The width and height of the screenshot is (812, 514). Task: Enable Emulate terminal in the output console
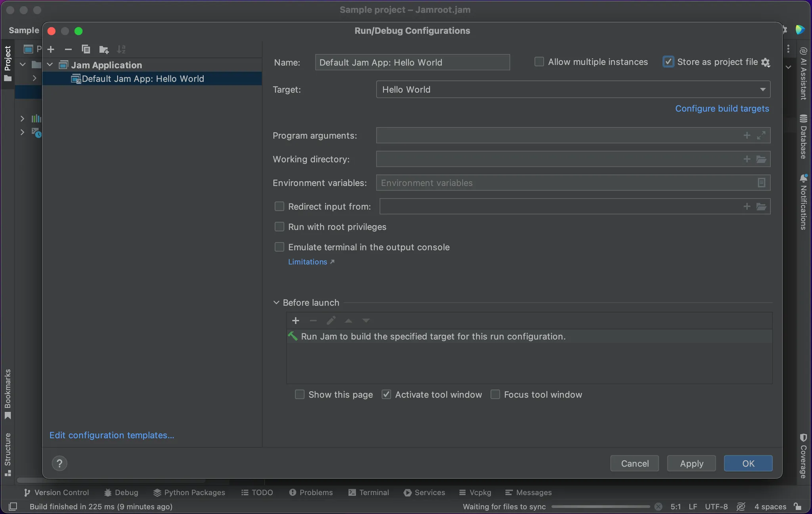pyautogui.click(x=280, y=247)
